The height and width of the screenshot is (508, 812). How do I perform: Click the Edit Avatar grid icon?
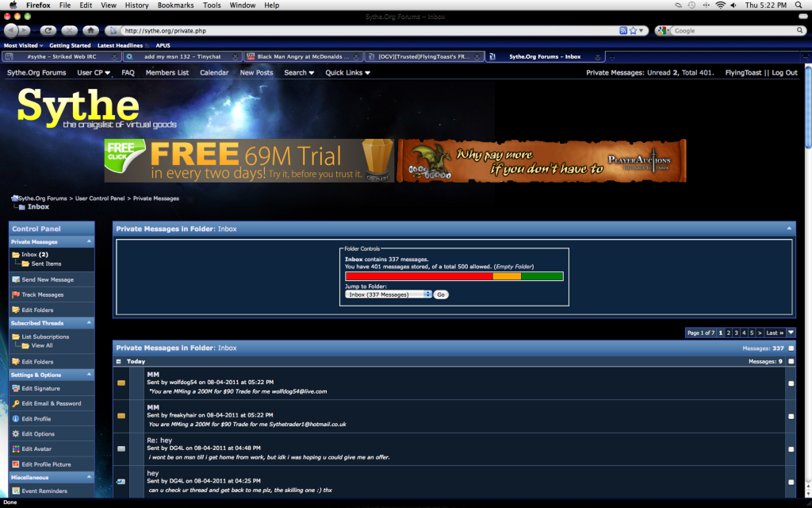click(16, 449)
